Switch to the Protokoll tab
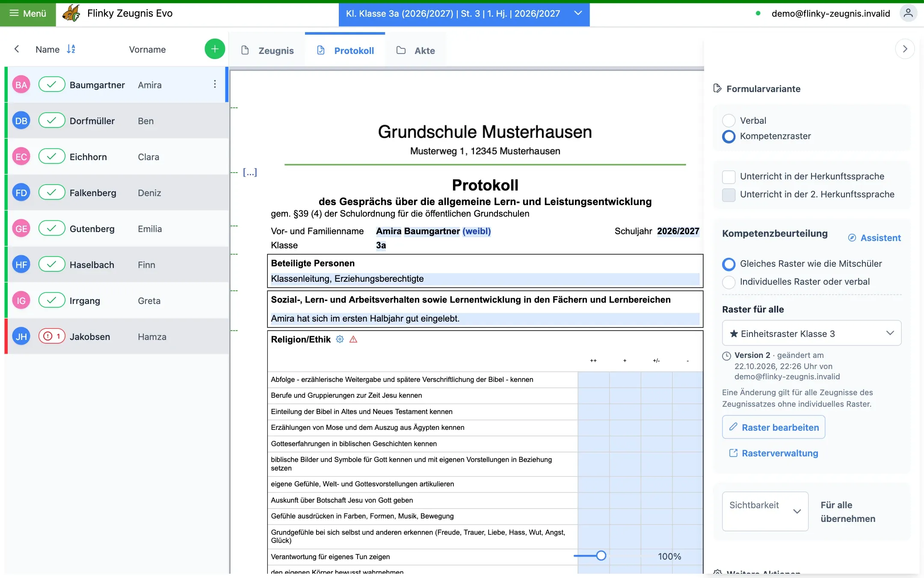 pos(345,51)
